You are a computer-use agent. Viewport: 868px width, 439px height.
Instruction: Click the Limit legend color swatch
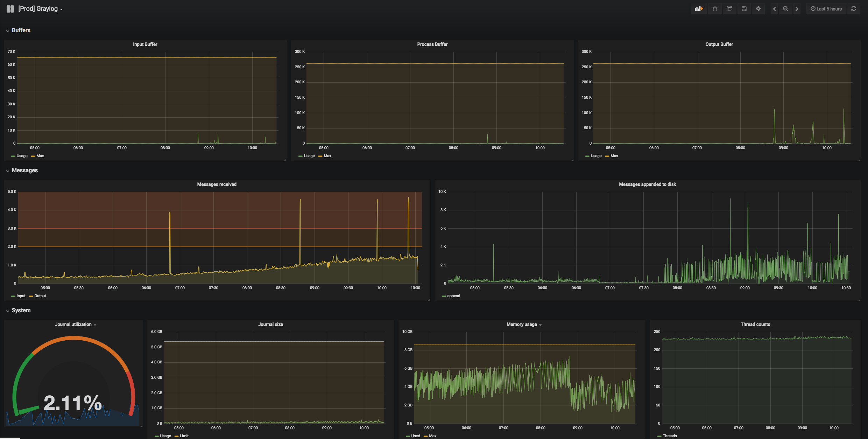[176, 436]
